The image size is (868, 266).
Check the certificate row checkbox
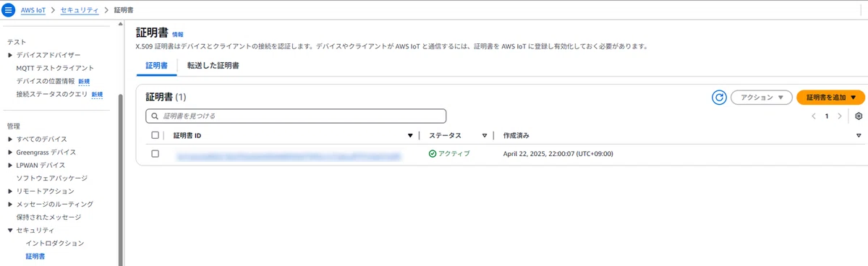click(x=155, y=153)
